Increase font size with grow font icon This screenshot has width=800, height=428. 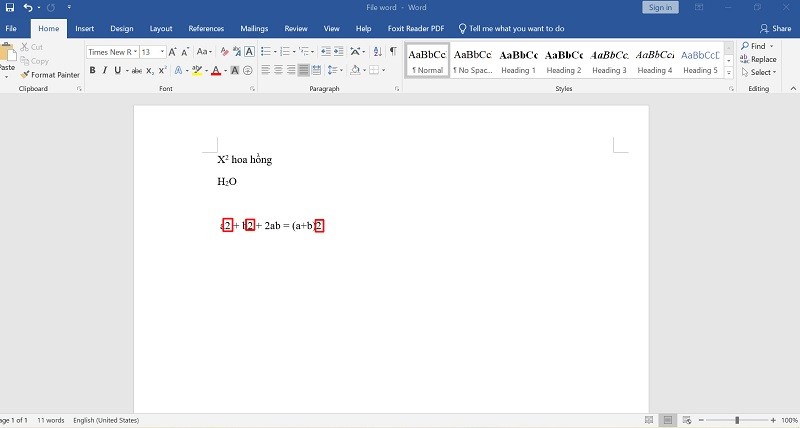(172, 52)
